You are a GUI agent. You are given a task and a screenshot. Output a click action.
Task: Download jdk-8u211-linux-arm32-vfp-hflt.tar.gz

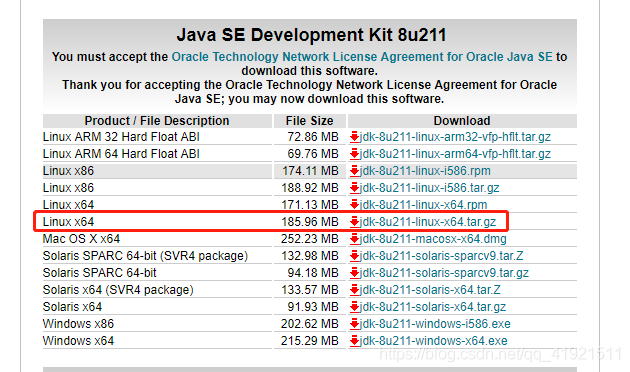pos(455,137)
